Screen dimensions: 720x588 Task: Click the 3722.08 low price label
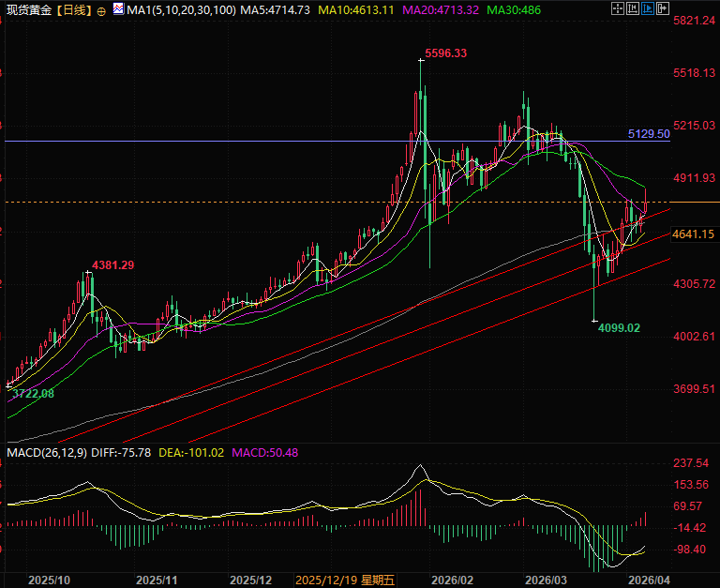[x=33, y=394]
